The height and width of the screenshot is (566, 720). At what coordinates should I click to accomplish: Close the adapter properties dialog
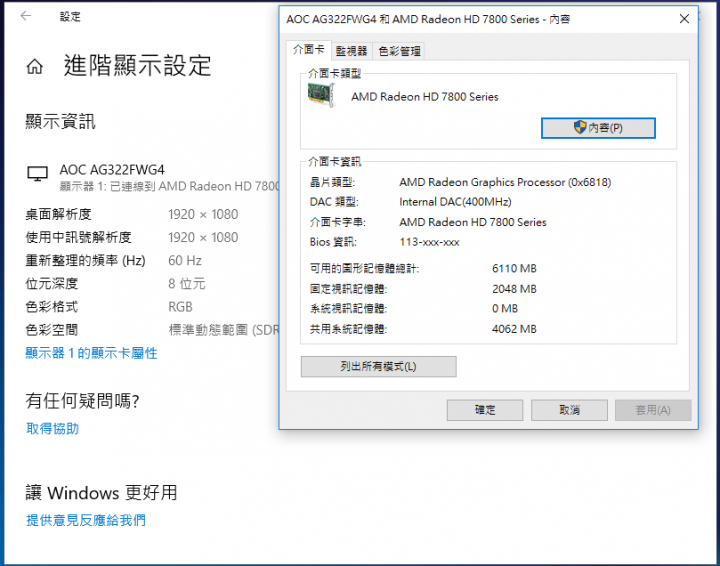[x=684, y=19]
